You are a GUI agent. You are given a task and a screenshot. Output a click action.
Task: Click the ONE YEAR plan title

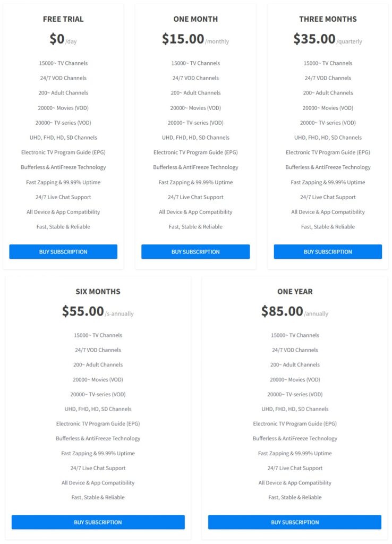coord(295,292)
